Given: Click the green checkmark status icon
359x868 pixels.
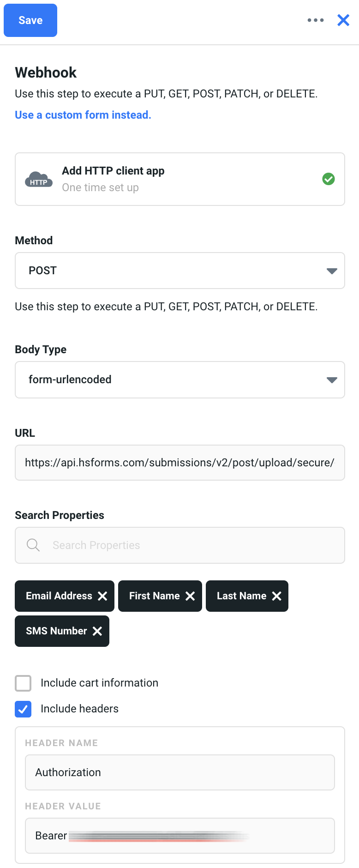Looking at the screenshot, I should point(329,179).
